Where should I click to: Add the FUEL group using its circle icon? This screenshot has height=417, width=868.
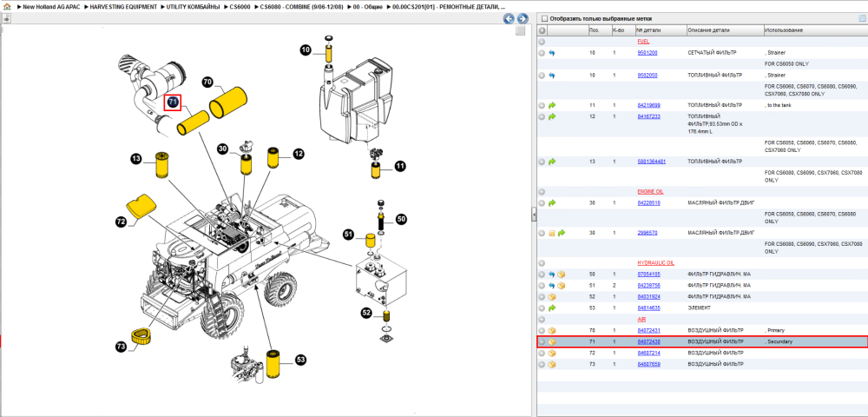542,42
